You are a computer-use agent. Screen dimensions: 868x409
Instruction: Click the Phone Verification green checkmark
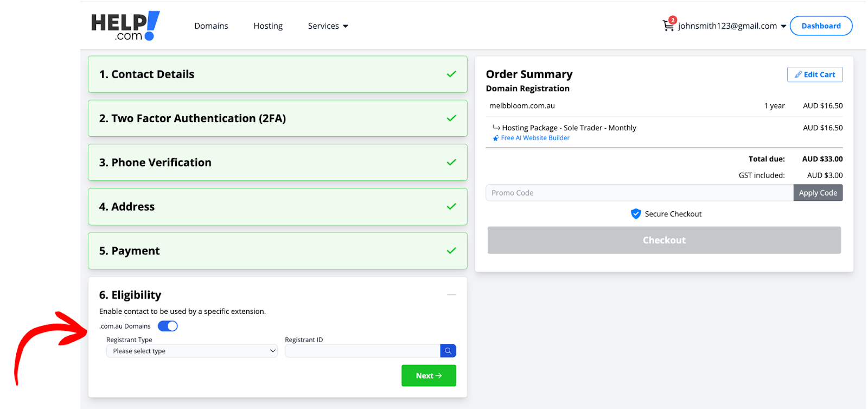[451, 162]
